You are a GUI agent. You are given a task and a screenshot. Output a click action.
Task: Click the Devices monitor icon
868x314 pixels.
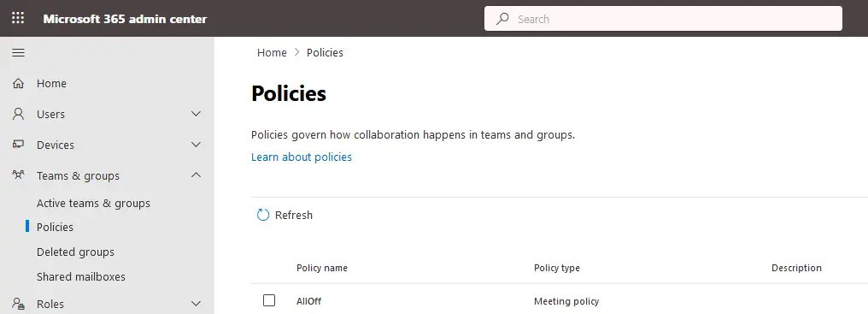pos(18,145)
